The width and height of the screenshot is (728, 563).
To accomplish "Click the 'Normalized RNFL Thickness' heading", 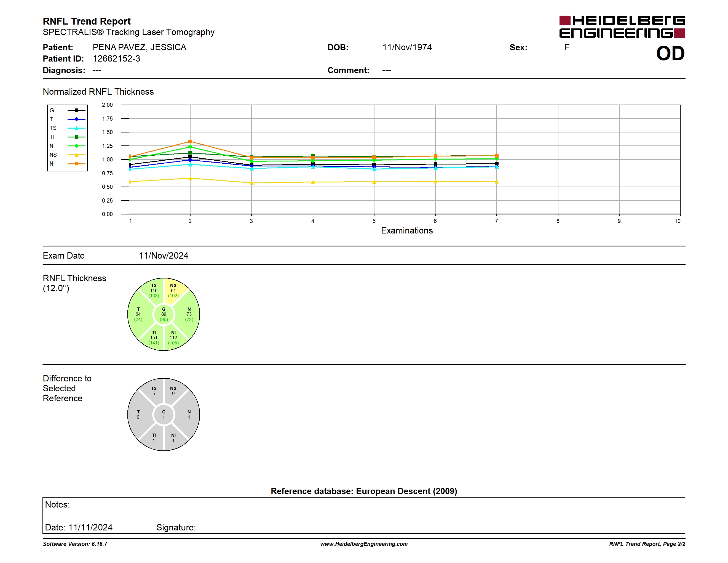I will pyautogui.click(x=98, y=92).
